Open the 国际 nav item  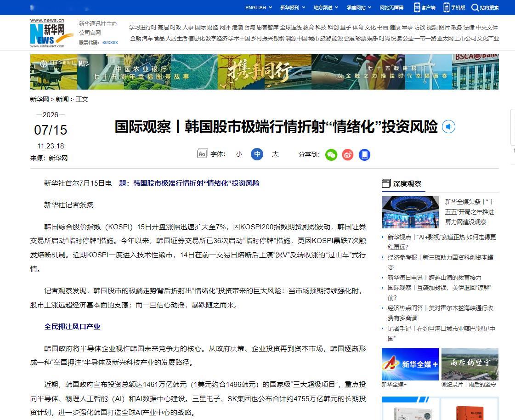(200, 27)
